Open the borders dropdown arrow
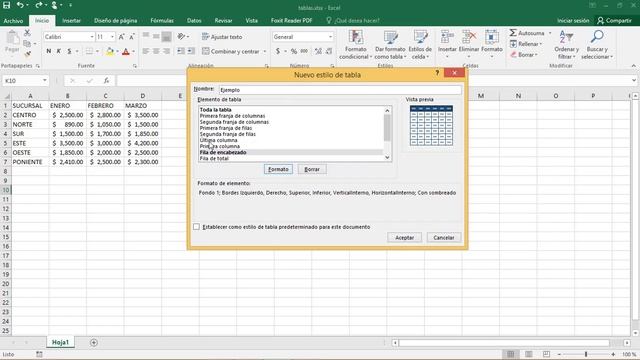The image size is (640, 360). pyautogui.click(x=97, y=51)
